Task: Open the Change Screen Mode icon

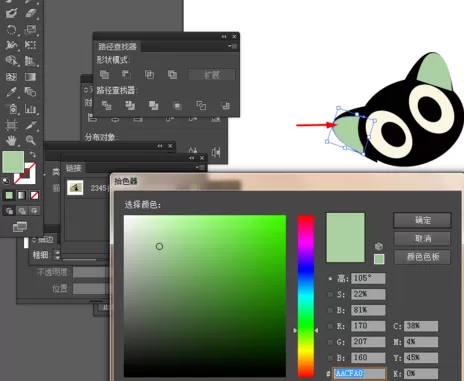Action: pyautogui.click(x=20, y=227)
